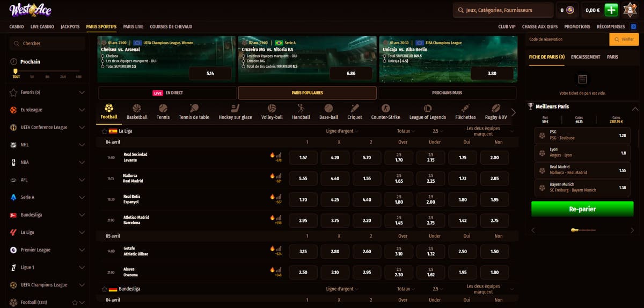Screen dimensions: 644x308
Task: Select the Fléchettes sport icon
Action: (x=465, y=108)
